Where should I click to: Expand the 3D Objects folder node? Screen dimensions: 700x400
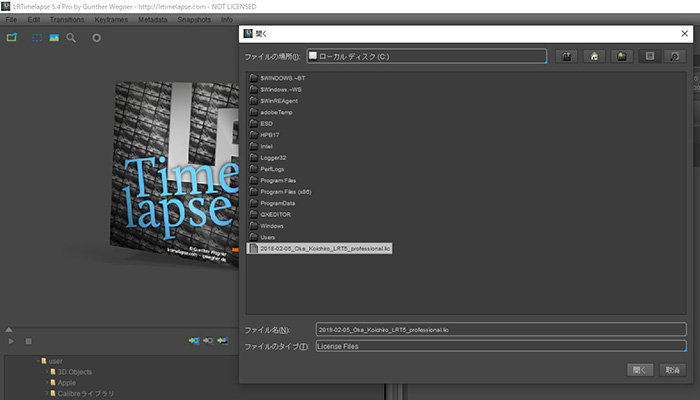tap(47, 372)
